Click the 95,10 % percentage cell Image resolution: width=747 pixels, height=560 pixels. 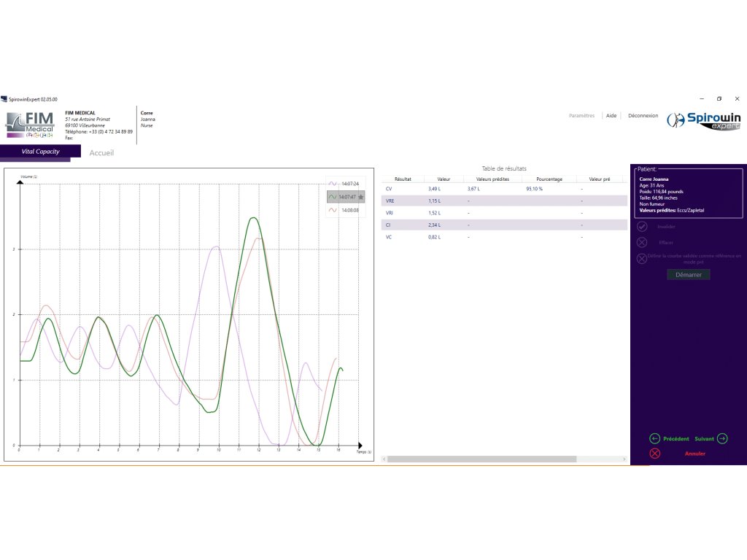click(534, 189)
